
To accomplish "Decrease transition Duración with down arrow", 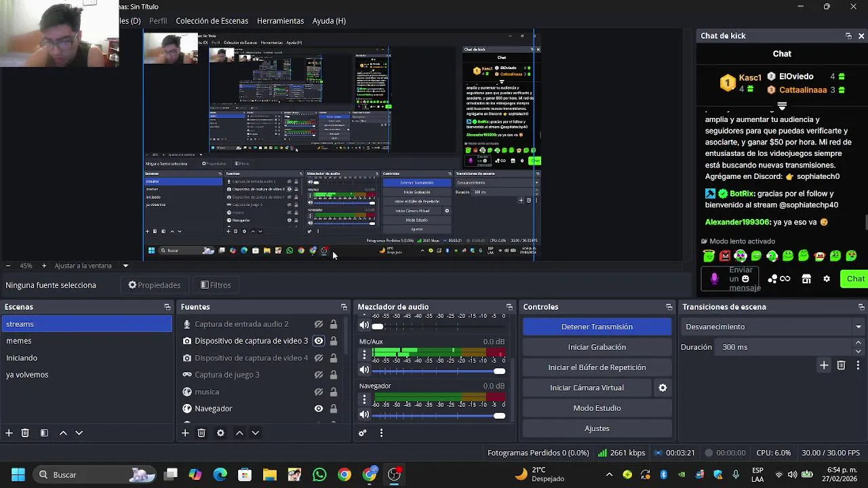I will pyautogui.click(x=858, y=351).
